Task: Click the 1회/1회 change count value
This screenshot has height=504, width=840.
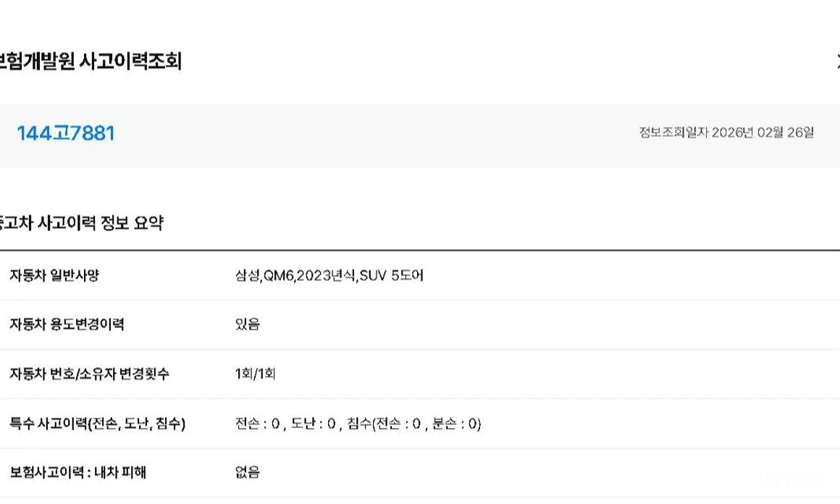Action: coord(255,374)
